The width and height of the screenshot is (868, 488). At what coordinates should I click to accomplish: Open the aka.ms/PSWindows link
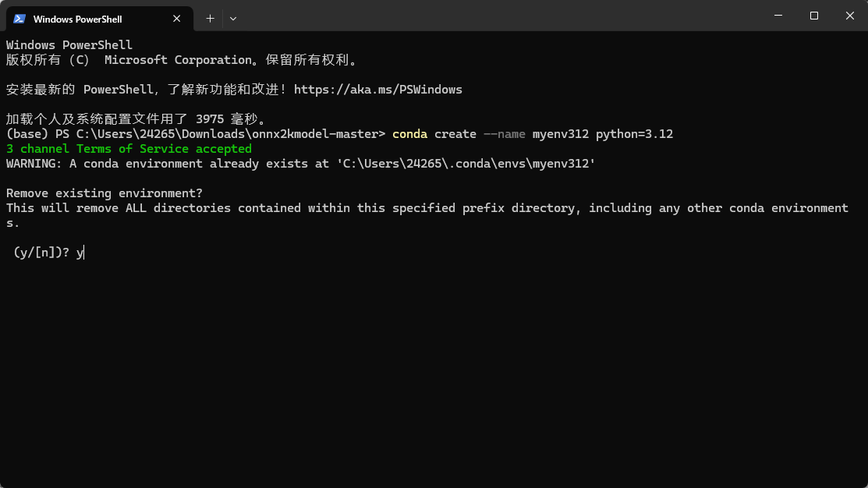[377, 90]
